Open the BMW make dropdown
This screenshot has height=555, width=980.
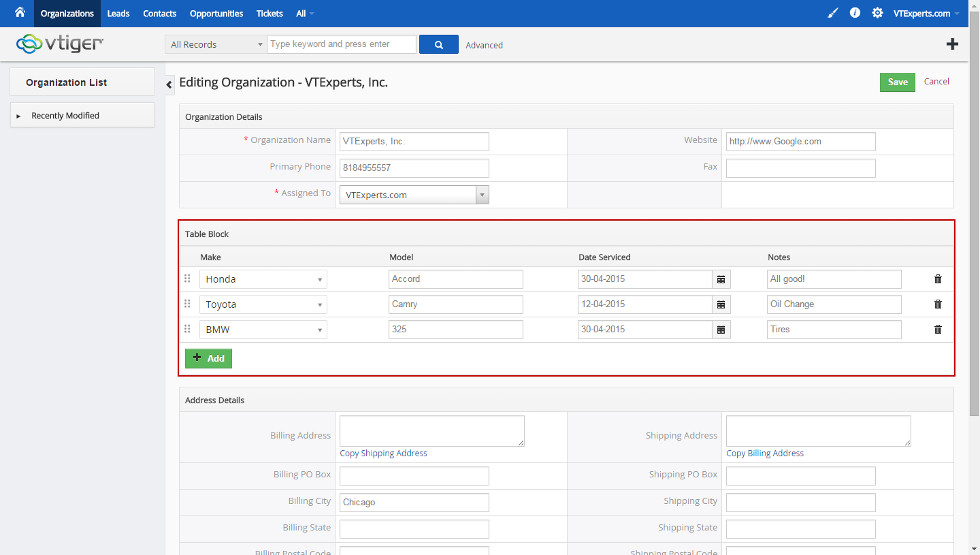coord(263,330)
